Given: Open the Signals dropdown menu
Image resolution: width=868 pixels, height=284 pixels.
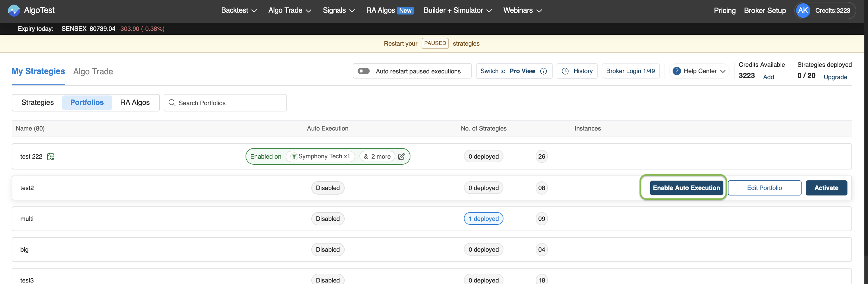Looking at the screenshot, I should point(338,11).
